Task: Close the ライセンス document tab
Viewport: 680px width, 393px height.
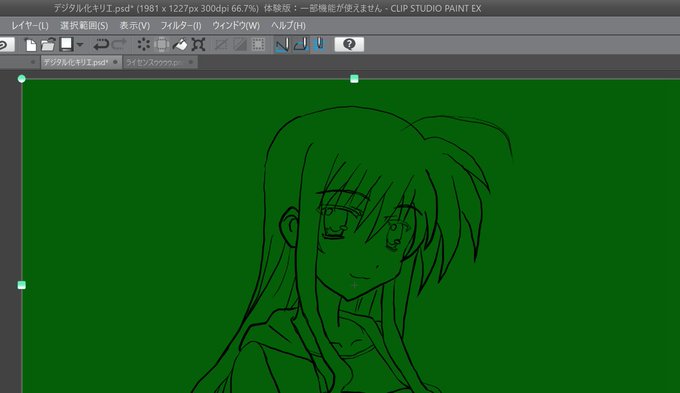Action: click(191, 62)
